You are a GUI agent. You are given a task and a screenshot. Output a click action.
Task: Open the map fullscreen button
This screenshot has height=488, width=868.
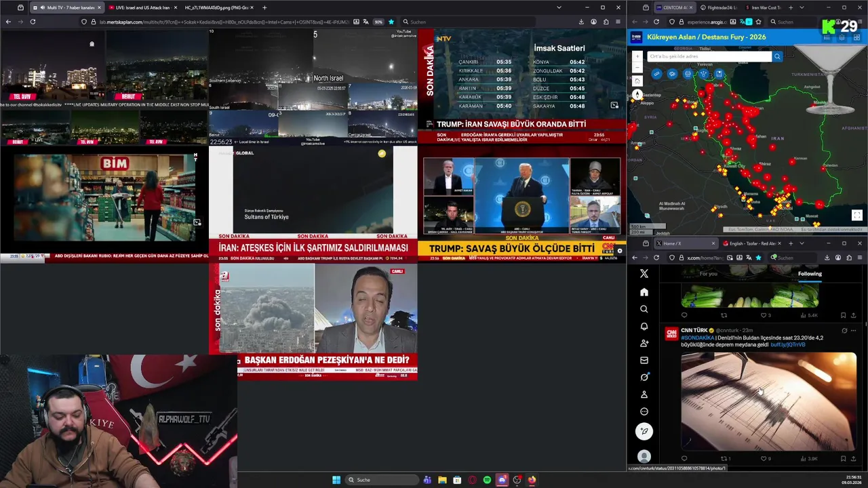(x=857, y=215)
